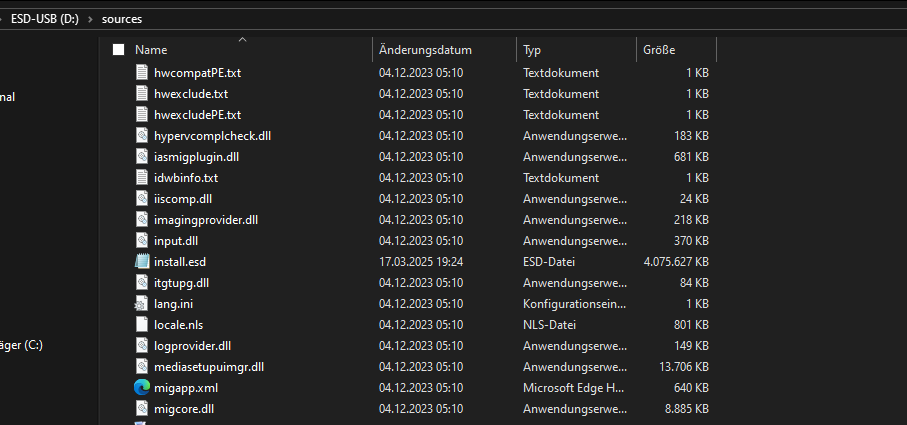Click the lang.ini settings file icon

pyautogui.click(x=141, y=304)
